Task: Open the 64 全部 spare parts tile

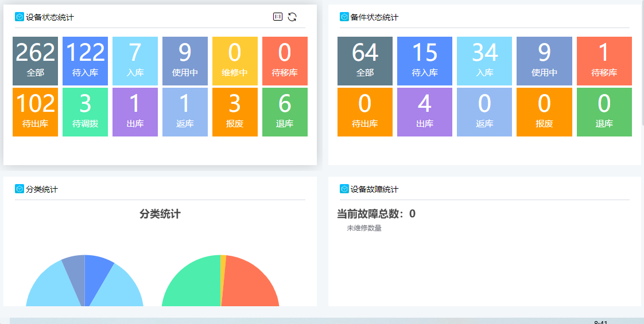Action: (365, 61)
